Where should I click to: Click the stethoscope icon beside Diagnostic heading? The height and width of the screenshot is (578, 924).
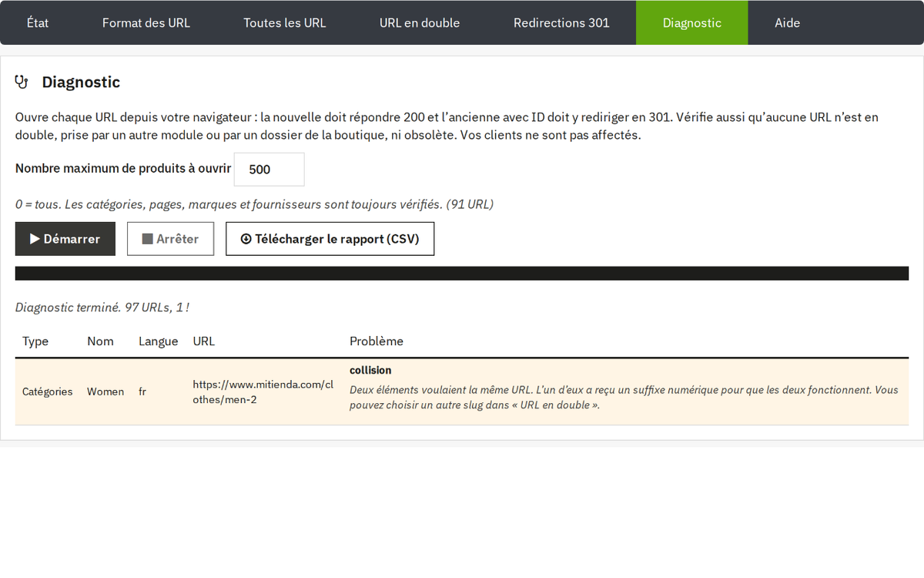pyautogui.click(x=22, y=82)
